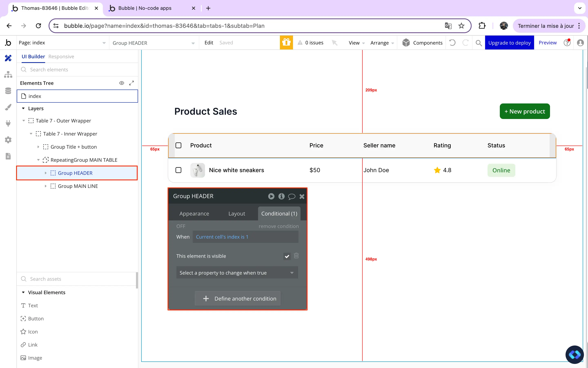Click the floating chat widget icon
This screenshot has width=588, height=368.
[x=574, y=354]
